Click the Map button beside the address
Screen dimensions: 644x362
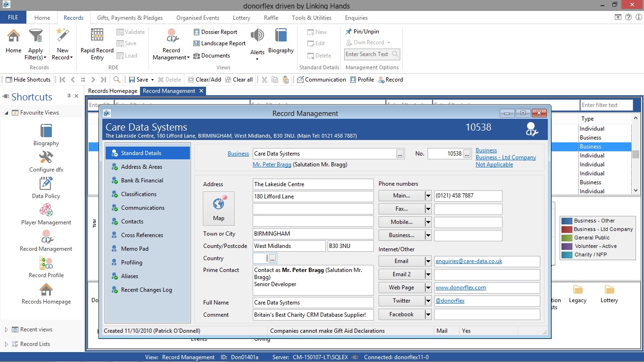point(219,208)
